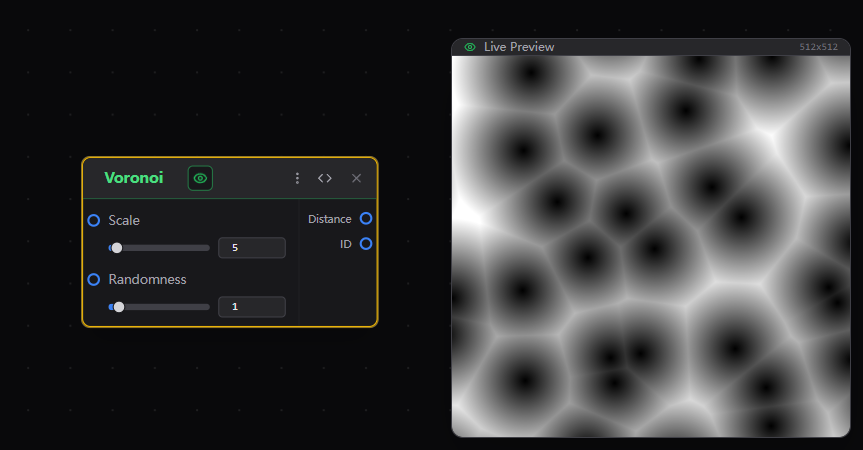Viewport: 863px width, 450px height.
Task: Close the Voronoi node
Action: 356,178
